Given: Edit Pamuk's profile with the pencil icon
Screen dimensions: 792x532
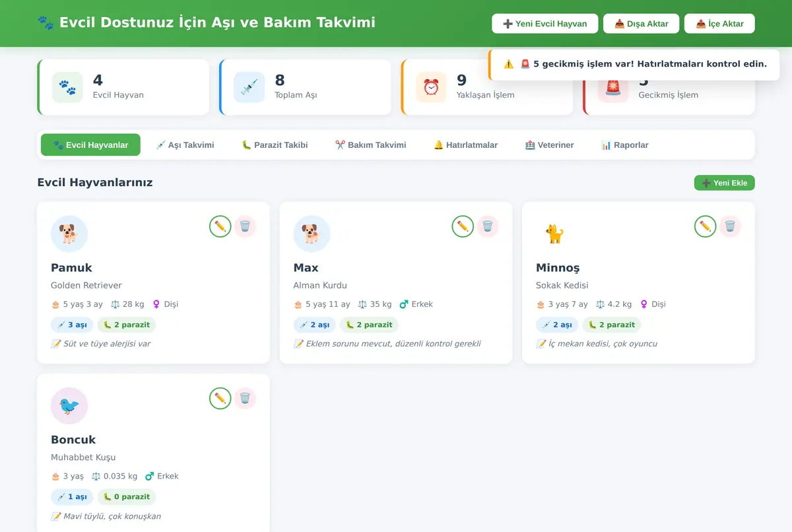Looking at the screenshot, I should 220,226.
